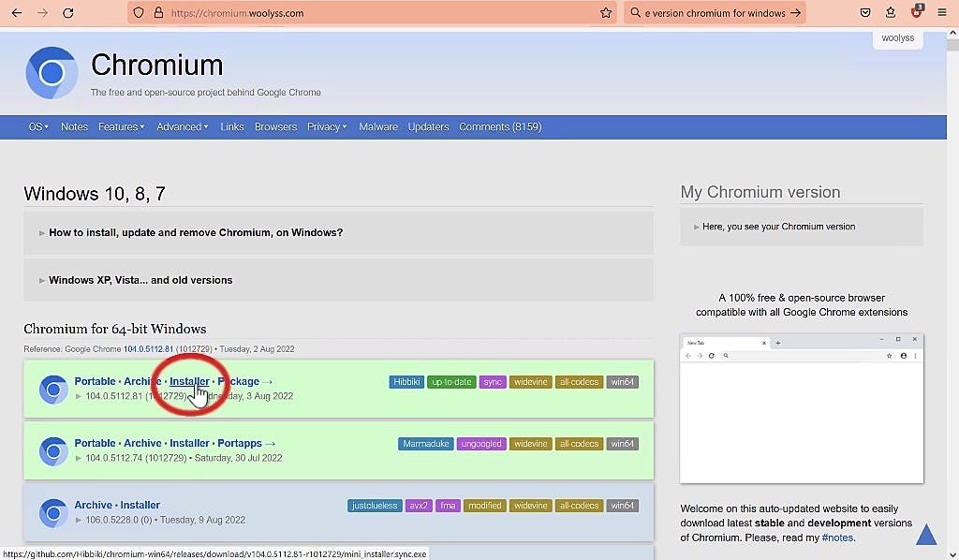Open the OS dropdown menu
The image size is (959, 560).
point(37,126)
